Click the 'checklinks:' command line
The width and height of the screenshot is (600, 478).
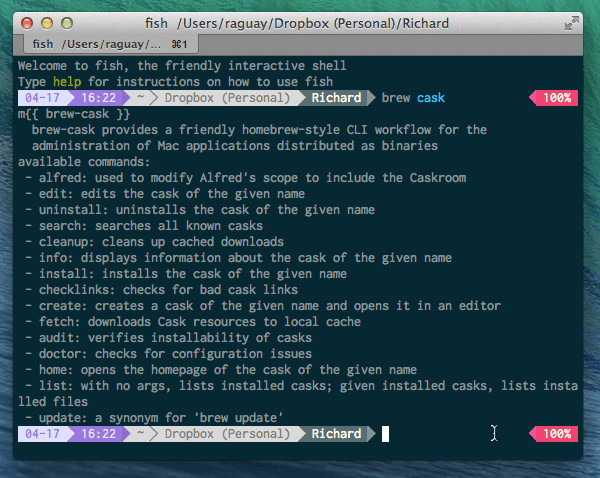pos(161,290)
